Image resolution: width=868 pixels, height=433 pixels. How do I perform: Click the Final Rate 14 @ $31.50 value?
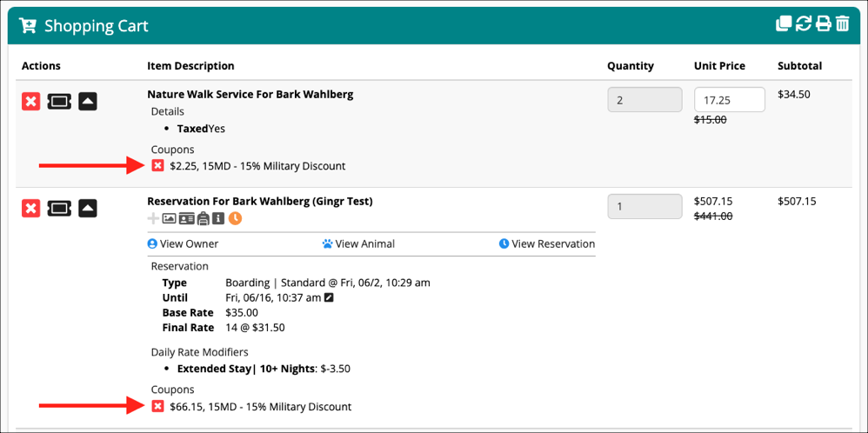click(x=255, y=327)
